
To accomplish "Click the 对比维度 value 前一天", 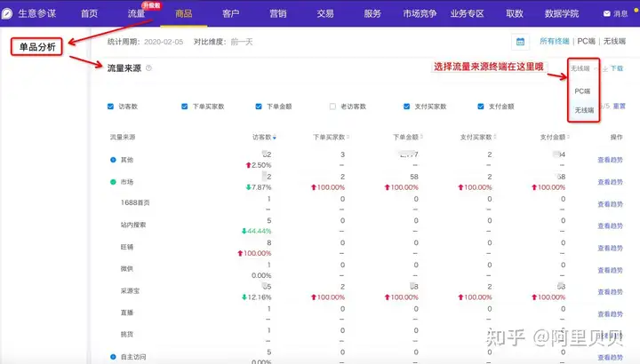I will coord(242,42).
